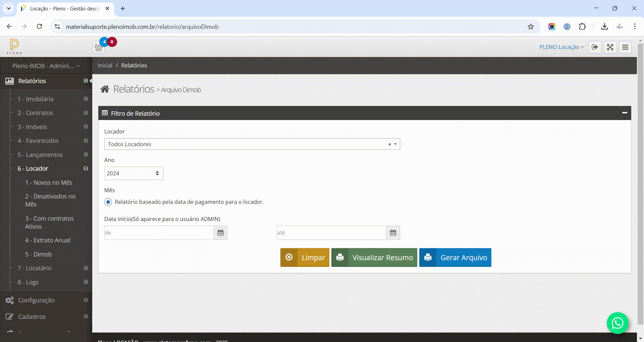Viewport: 644px width, 342px height.
Task: Click the 'de' start date input field
Action: click(159, 233)
